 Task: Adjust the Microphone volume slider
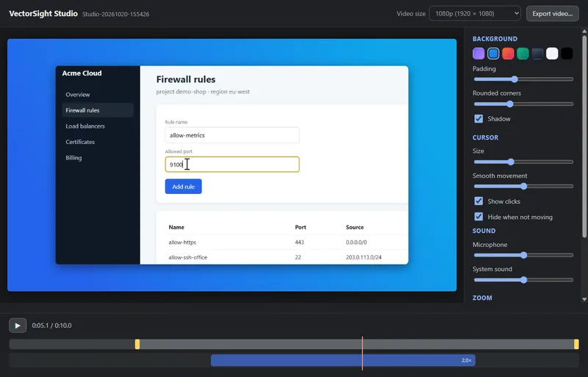[x=523, y=255]
